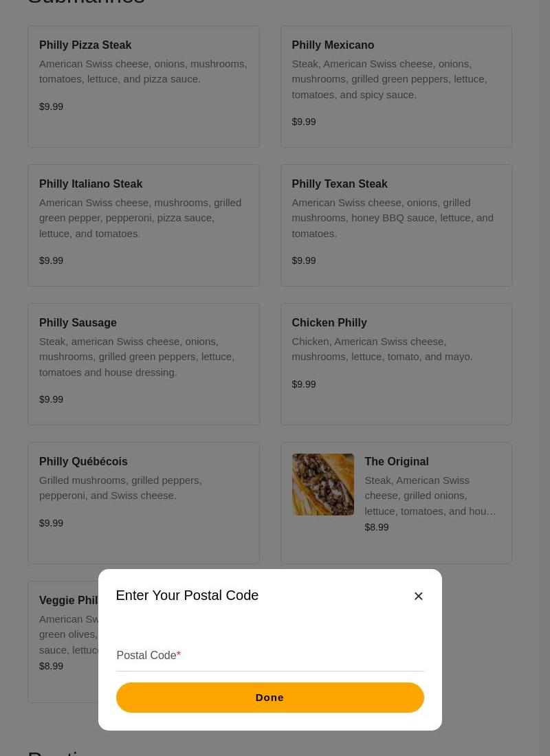Click the Veggie Philly card title
This screenshot has height=756, width=550.
pyautogui.click(x=69, y=601)
